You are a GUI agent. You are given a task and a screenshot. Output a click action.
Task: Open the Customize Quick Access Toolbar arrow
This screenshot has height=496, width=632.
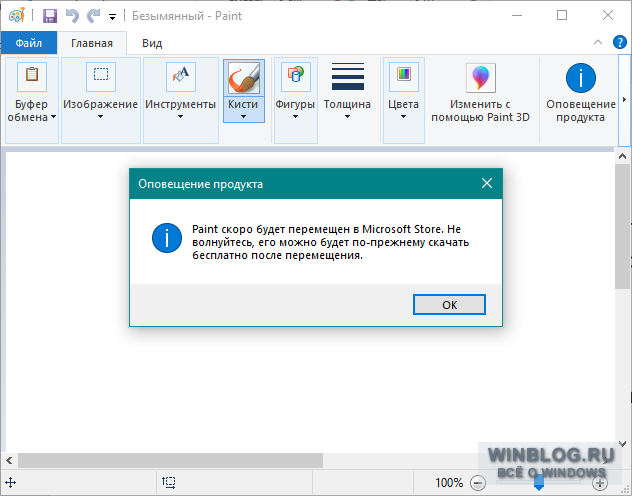click(x=112, y=17)
